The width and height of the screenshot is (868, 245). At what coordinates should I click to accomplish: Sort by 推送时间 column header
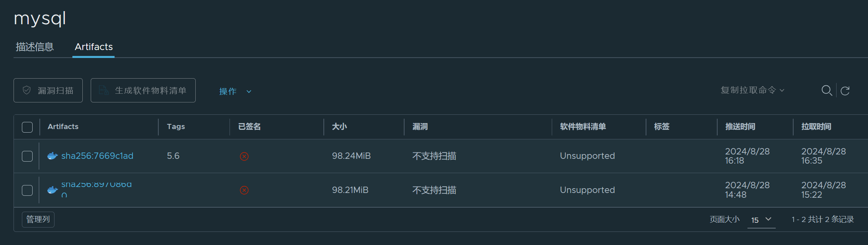point(740,127)
